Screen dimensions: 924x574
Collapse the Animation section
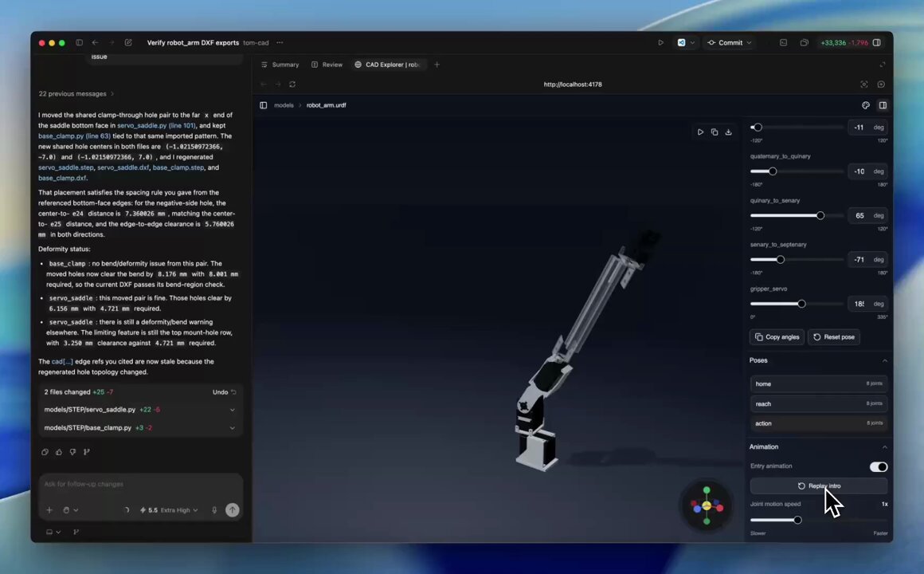click(x=884, y=446)
